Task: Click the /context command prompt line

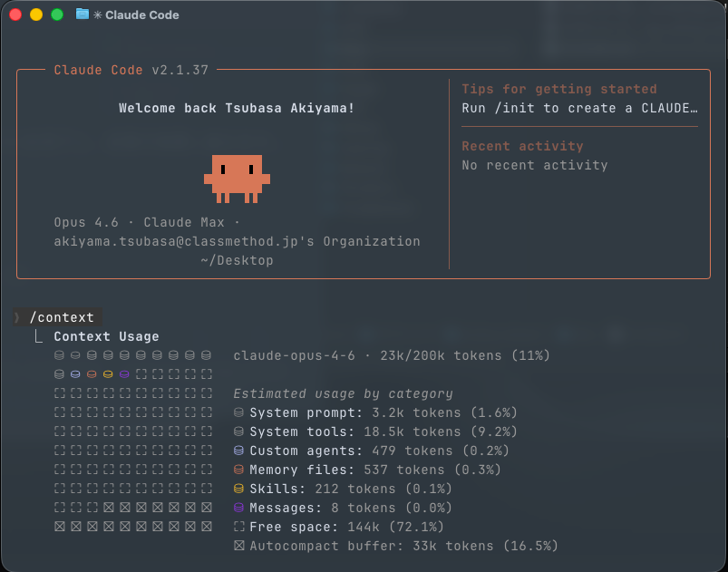Action: point(62,317)
